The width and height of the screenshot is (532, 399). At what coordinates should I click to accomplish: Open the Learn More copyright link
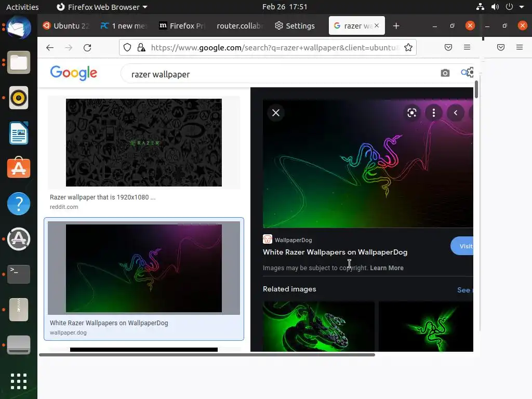click(x=387, y=268)
